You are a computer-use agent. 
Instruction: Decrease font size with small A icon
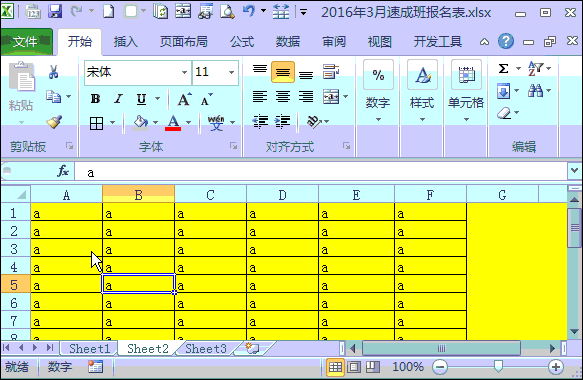206,99
